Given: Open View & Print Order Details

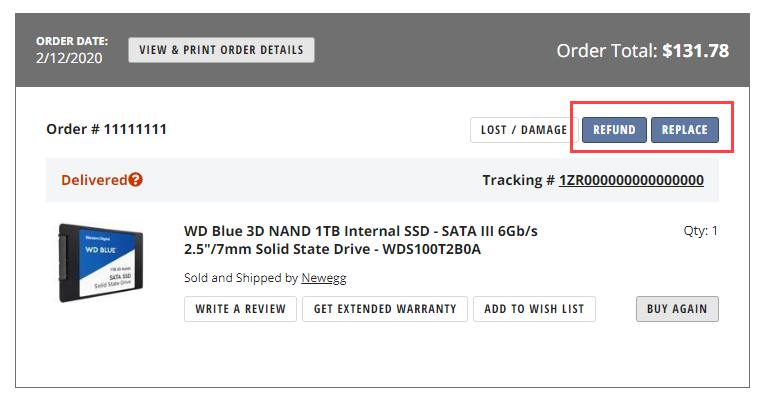Looking at the screenshot, I should click(221, 50).
